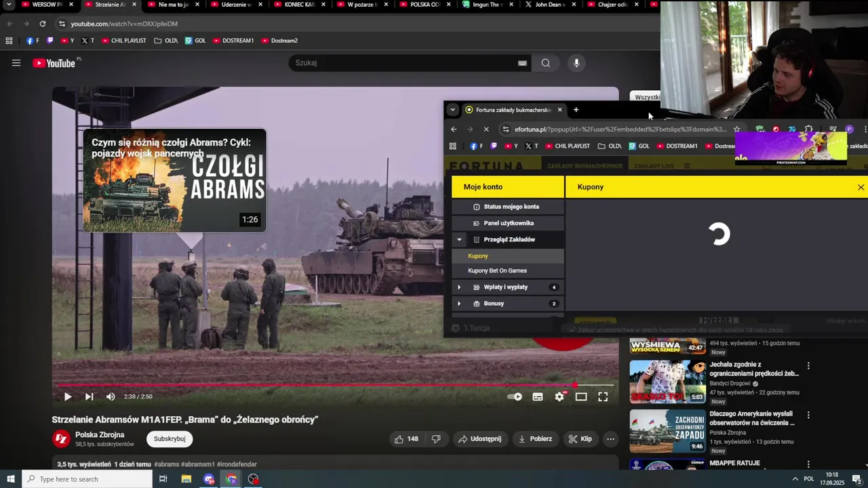The image size is (868, 488).
Task: Switch to theater mode view
Action: (581, 396)
